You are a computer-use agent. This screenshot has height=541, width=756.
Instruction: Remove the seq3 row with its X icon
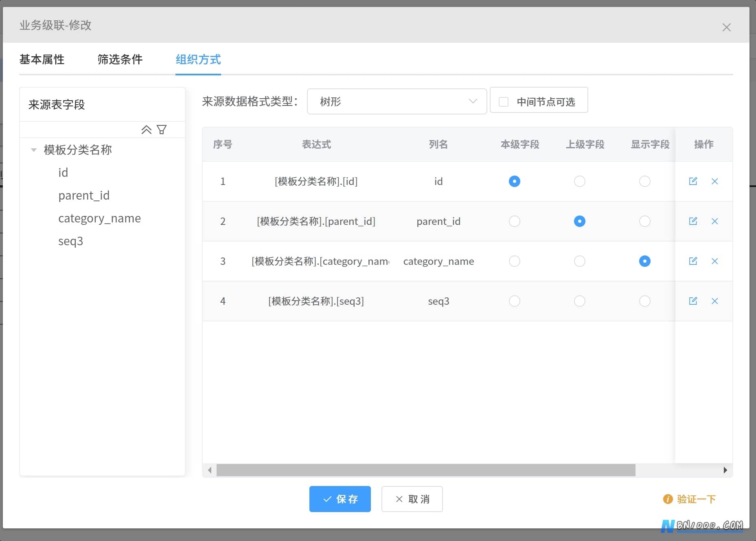tap(714, 301)
